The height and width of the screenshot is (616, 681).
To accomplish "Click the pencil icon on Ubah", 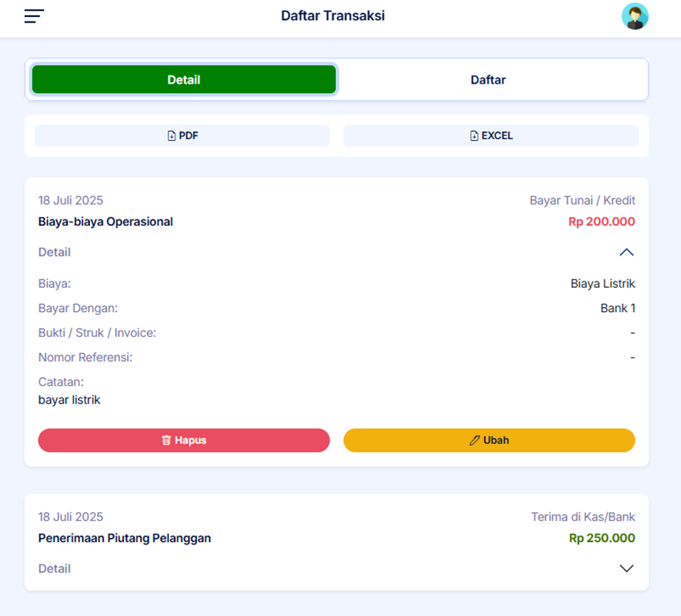I will click(x=474, y=441).
